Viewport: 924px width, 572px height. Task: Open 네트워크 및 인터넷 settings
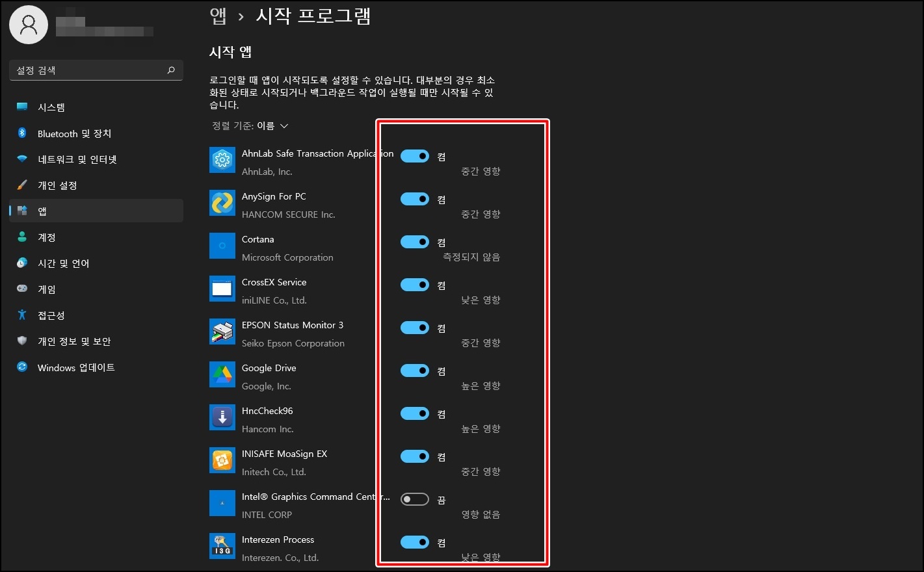tap(96, 159)
